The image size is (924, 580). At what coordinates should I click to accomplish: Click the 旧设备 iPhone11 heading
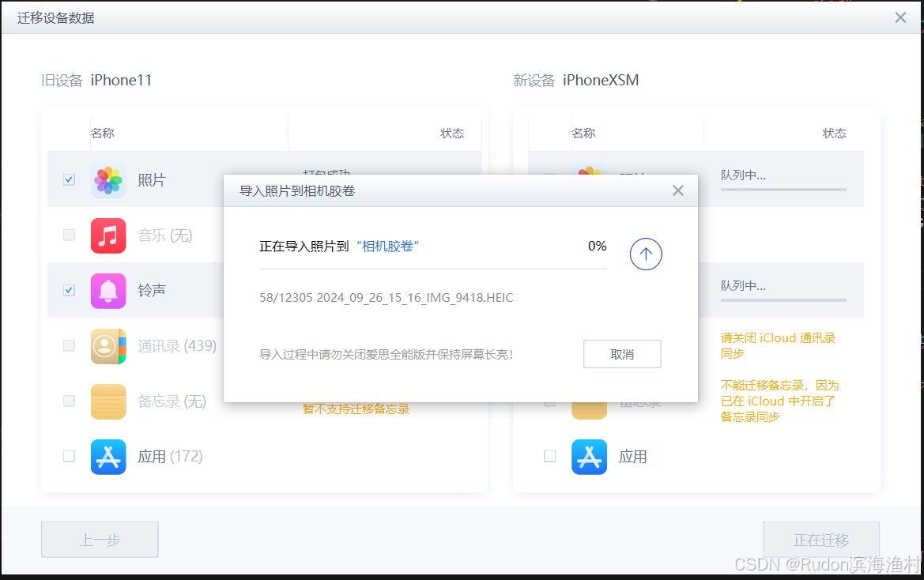click(x=96, y=80)
